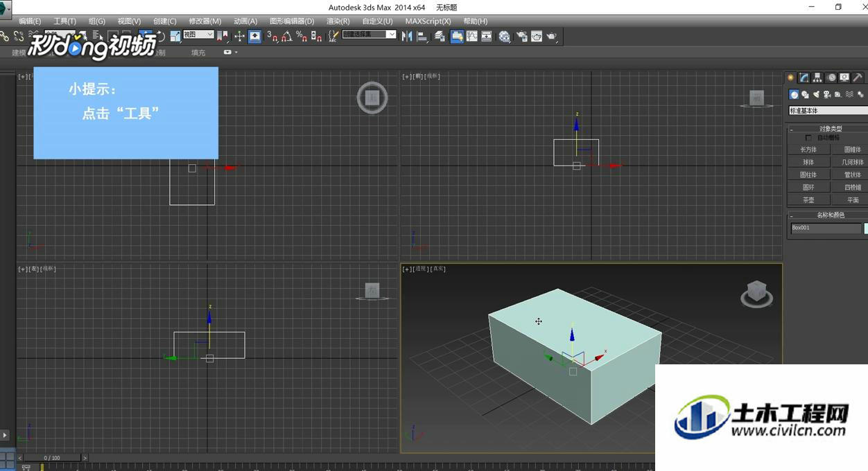The image size is (868, 471).
Task: Select the Geometry category icon
Action: (794, 94)
